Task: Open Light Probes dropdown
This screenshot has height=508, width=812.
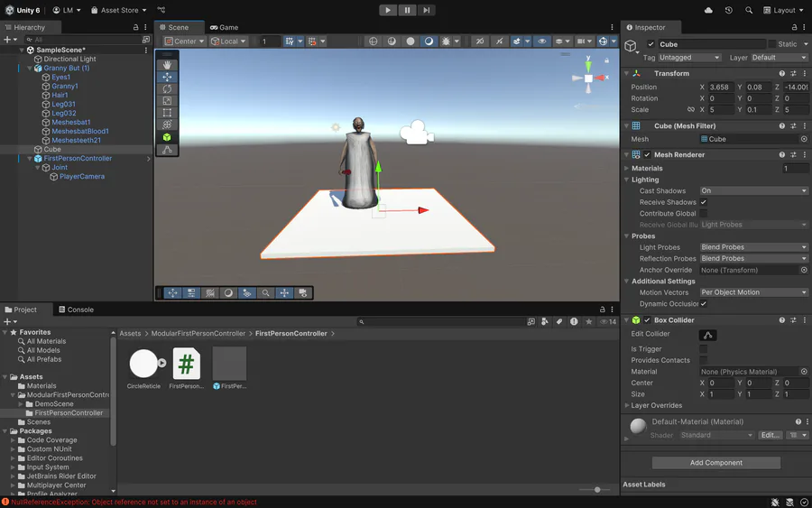Action: [x=753, y=247]
